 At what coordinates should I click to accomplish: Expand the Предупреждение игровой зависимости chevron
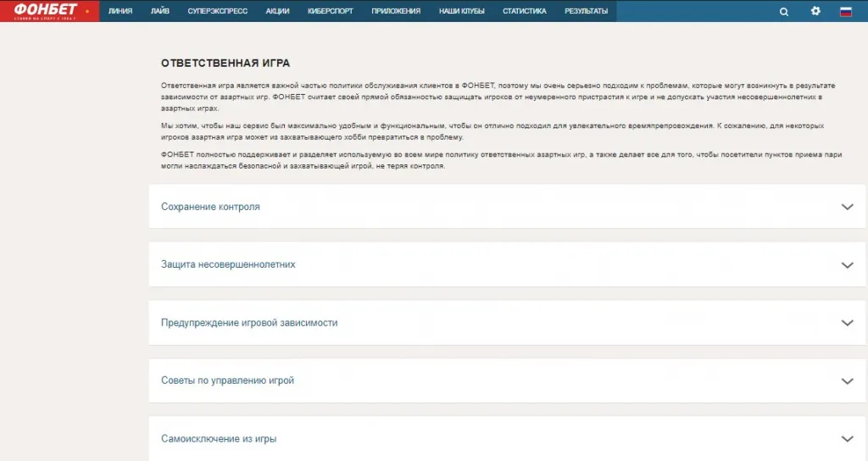[x=847, y=323]
